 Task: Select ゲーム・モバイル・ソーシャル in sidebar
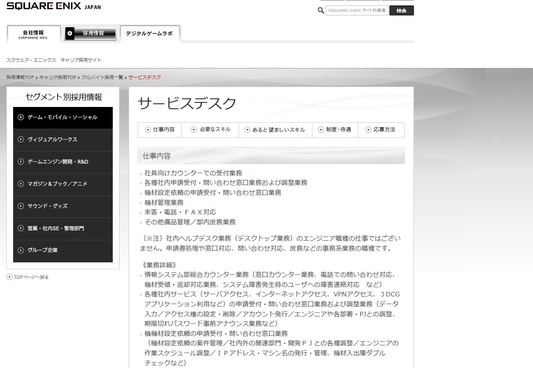pyautogui.click(x=63, y=117)
